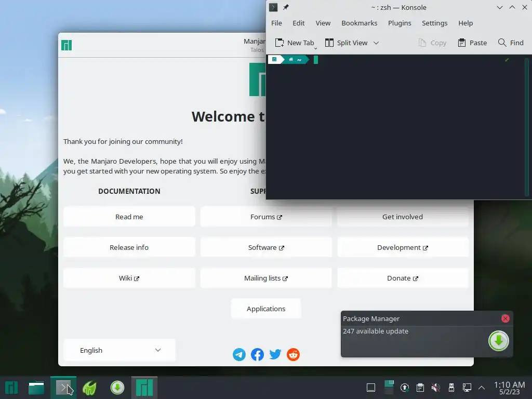This screenshot has width=532, height=399.
Task: Click the Applications button
Action: (x=266, y=309)
